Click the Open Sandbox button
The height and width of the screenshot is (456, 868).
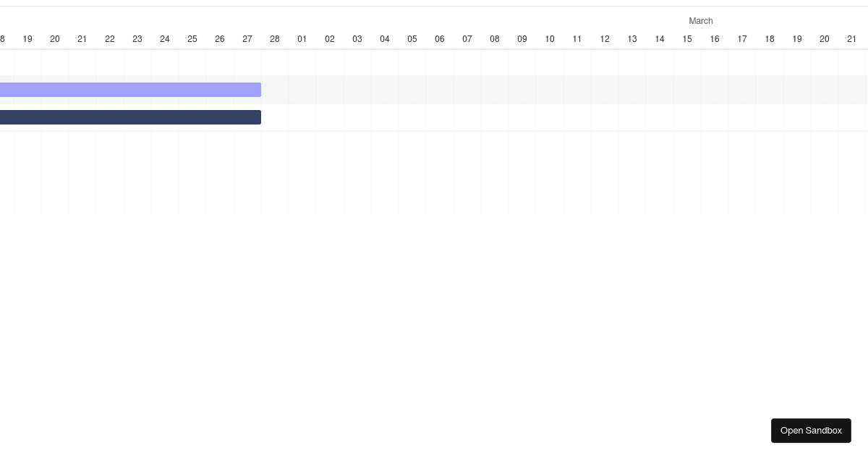[x=811, y=431]
